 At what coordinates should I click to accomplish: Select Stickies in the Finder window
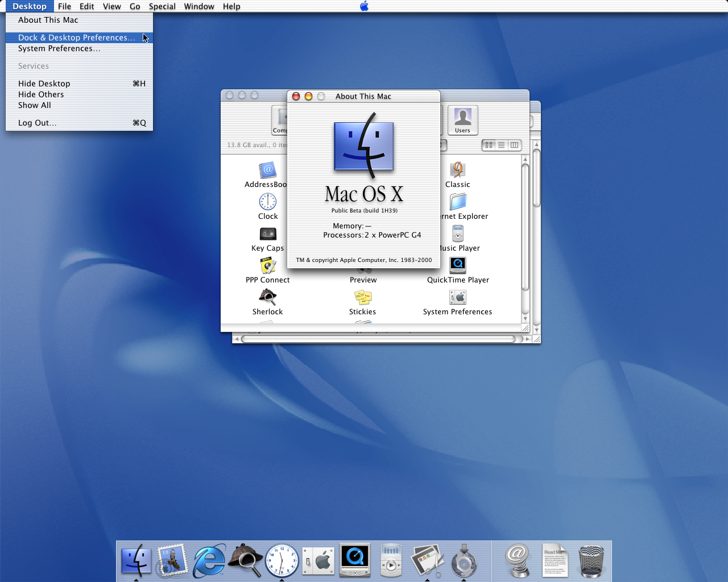363,297
